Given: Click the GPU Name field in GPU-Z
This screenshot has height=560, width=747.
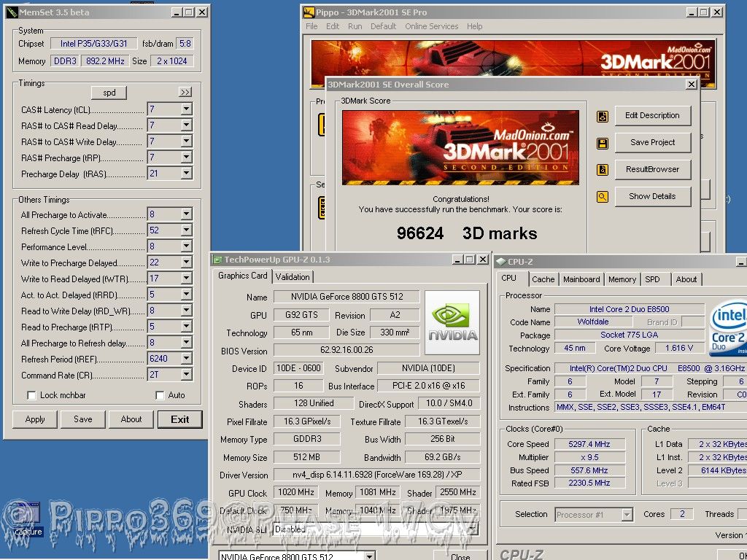Looking at the screenshot, I should tap(347, 297).
